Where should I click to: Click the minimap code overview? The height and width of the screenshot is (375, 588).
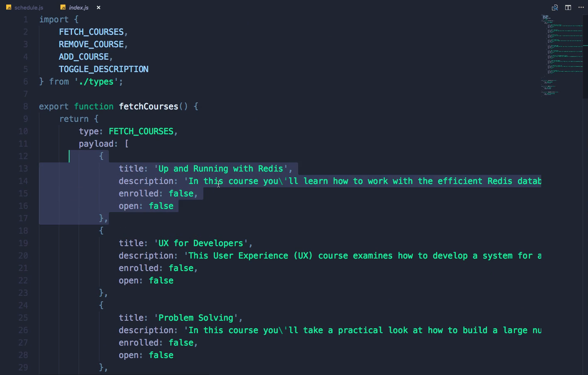(x=562, y=56)
